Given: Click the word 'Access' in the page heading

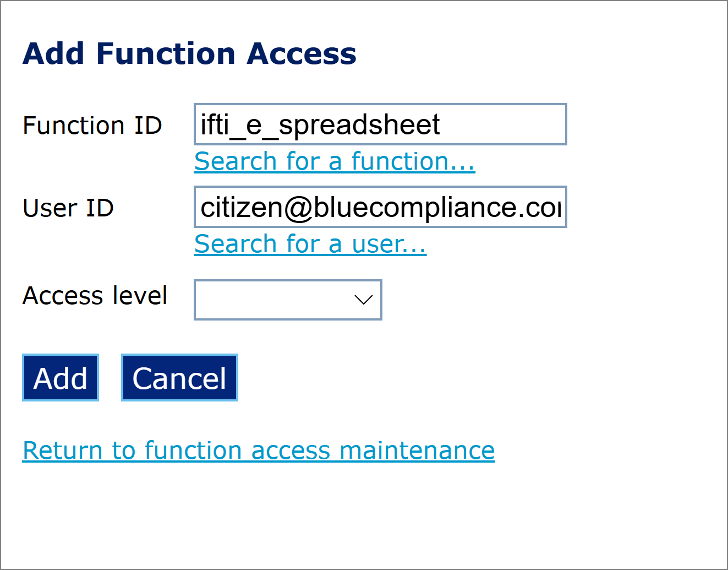Looking at the screenshot, I should coord(302,54).
